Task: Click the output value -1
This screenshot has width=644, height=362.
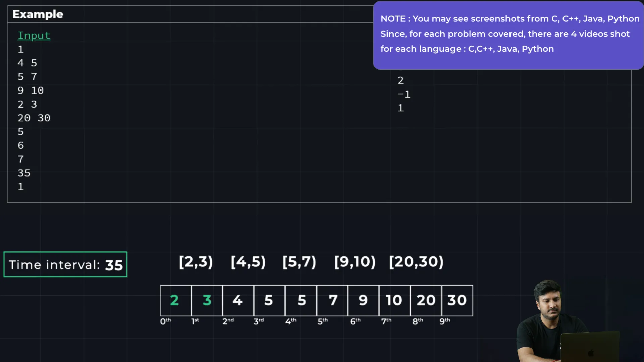Action: tap(404, 94)
